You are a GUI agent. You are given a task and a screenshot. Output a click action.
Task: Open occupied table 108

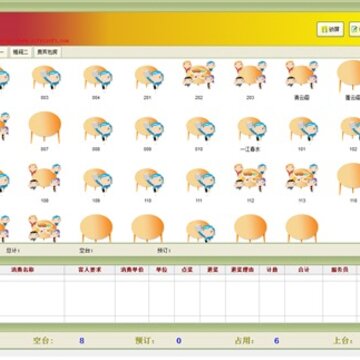pyautogui.click(x=45, y=177)
